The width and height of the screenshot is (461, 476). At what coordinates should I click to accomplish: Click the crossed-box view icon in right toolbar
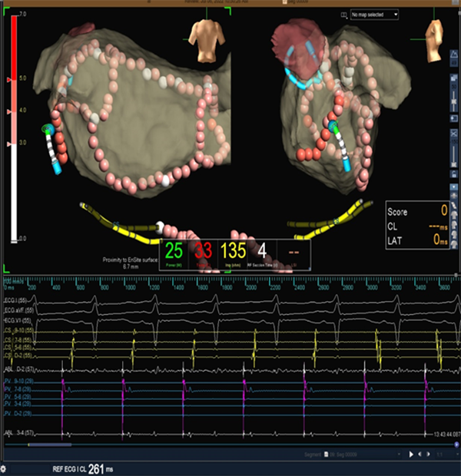454,133
